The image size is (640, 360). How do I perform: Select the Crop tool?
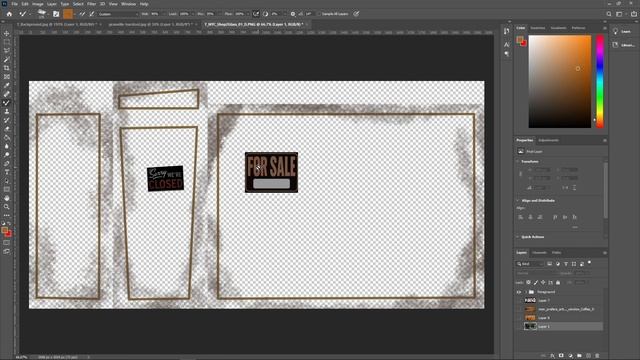(x=7, y=68)
